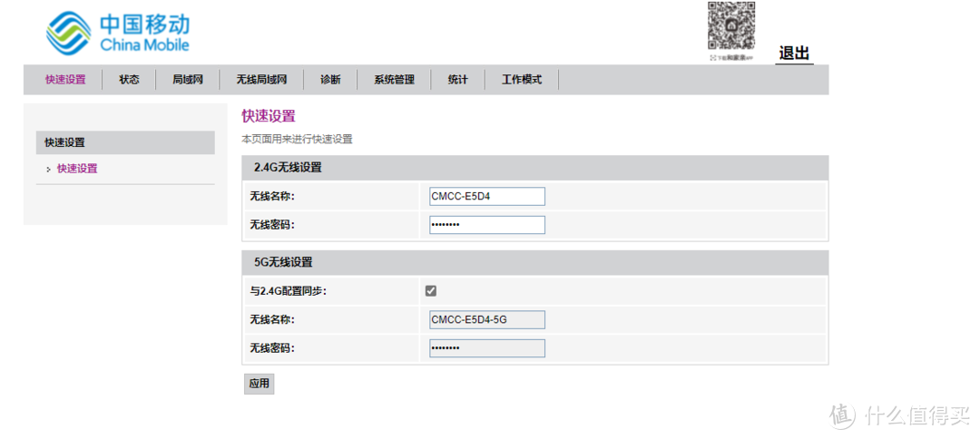The image size is (980, 439).
Task: Click the 本页面用来进行快速设置 description text
Action: pyautogui.click(x=297, y=140)
